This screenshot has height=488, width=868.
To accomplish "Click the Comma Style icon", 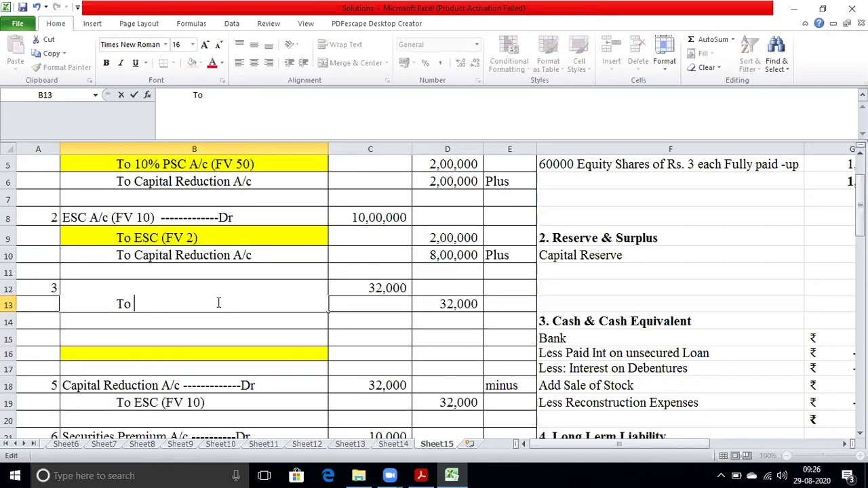I will point(439,63).
